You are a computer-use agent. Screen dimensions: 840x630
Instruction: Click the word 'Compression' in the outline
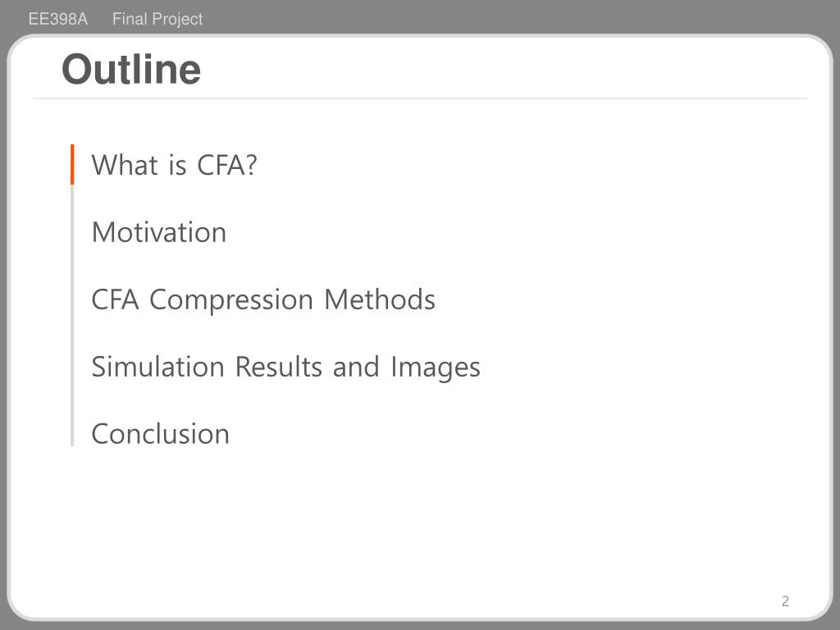coord(231,300)
